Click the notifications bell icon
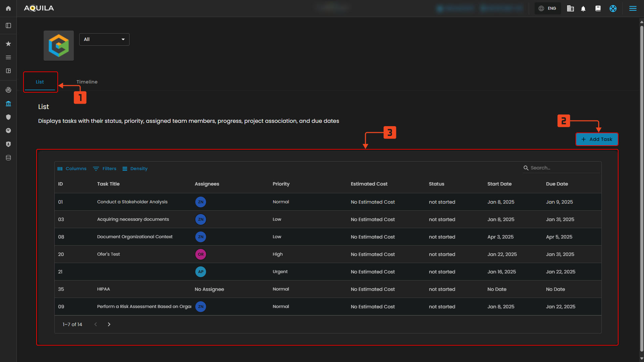Screen dimensions: 644x362 tap(583, 9)
